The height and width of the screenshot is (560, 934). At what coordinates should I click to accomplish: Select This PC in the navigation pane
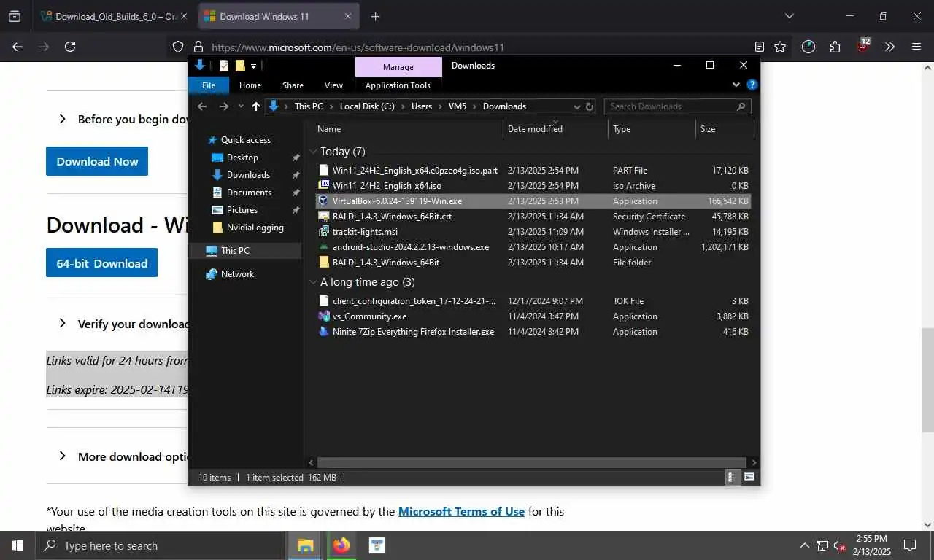[x=235, y=251]
